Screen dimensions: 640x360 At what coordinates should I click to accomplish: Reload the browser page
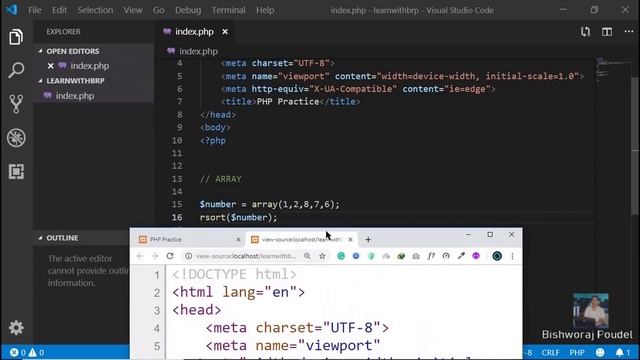pos(170,256)
